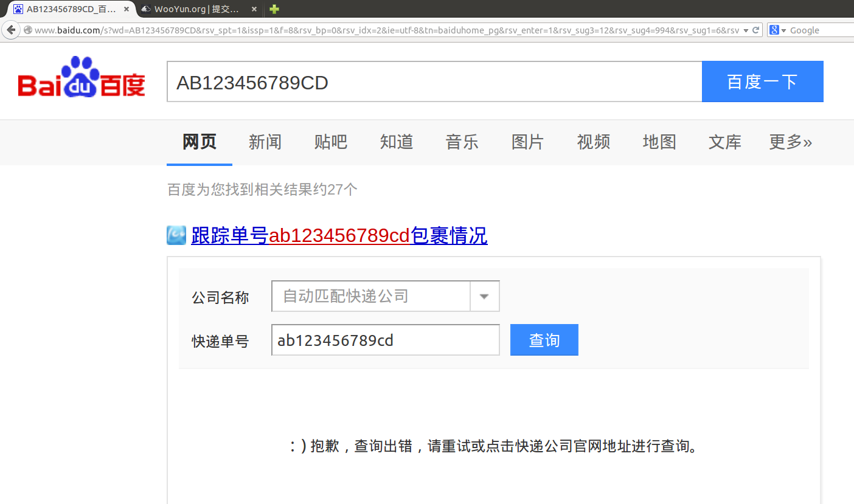Open the 更多» more categories link

point(791,142)
